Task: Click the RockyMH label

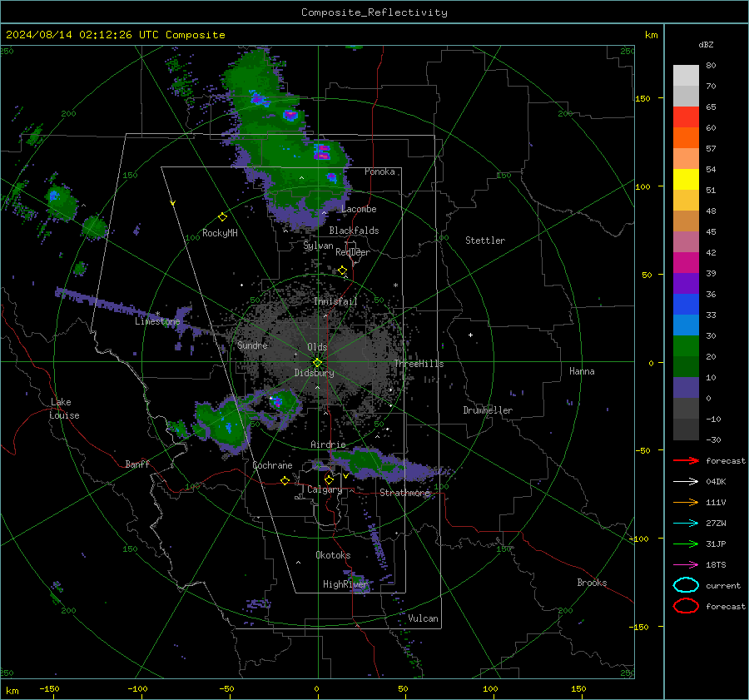Action: coord(220,233)
